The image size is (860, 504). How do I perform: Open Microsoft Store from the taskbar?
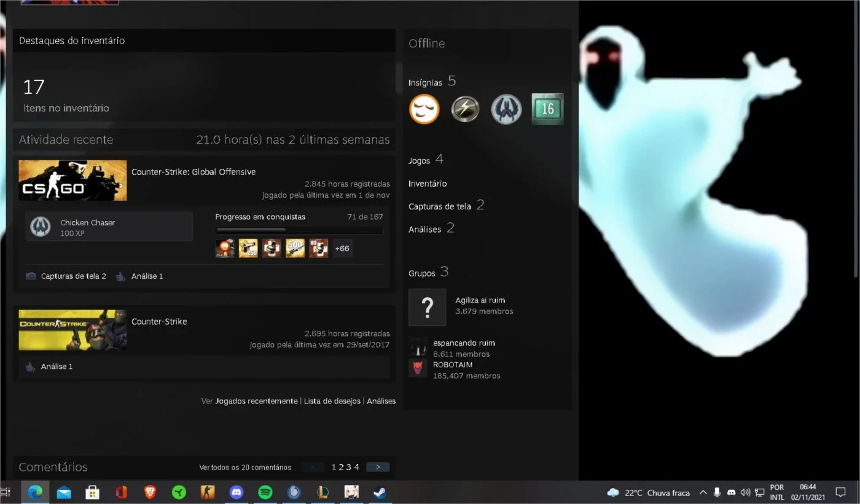(x=93, y=492)
